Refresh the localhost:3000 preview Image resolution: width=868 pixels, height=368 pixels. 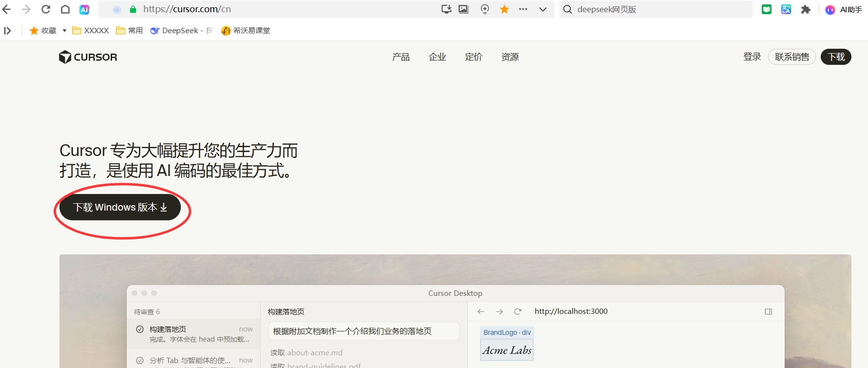pos(518,311)
